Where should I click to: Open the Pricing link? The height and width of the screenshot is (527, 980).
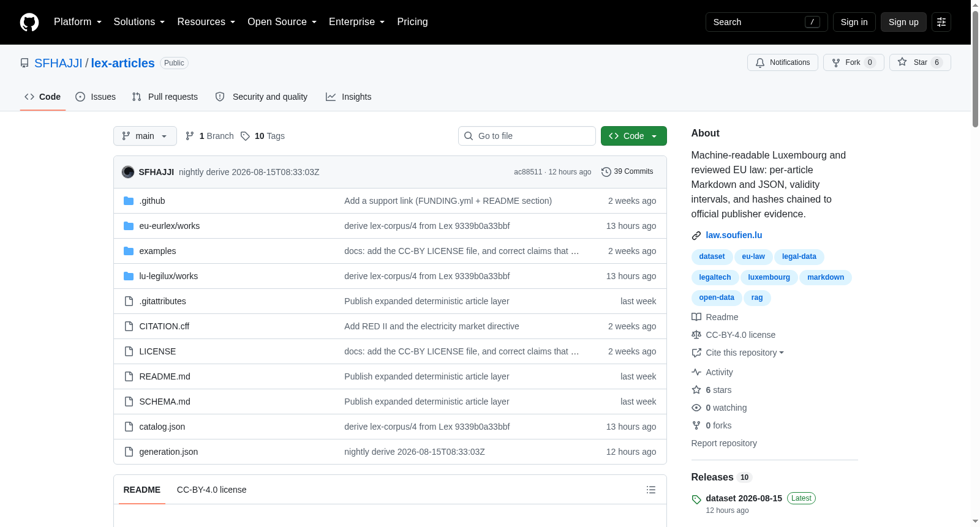pyautogui.click(x=413, y=22)
